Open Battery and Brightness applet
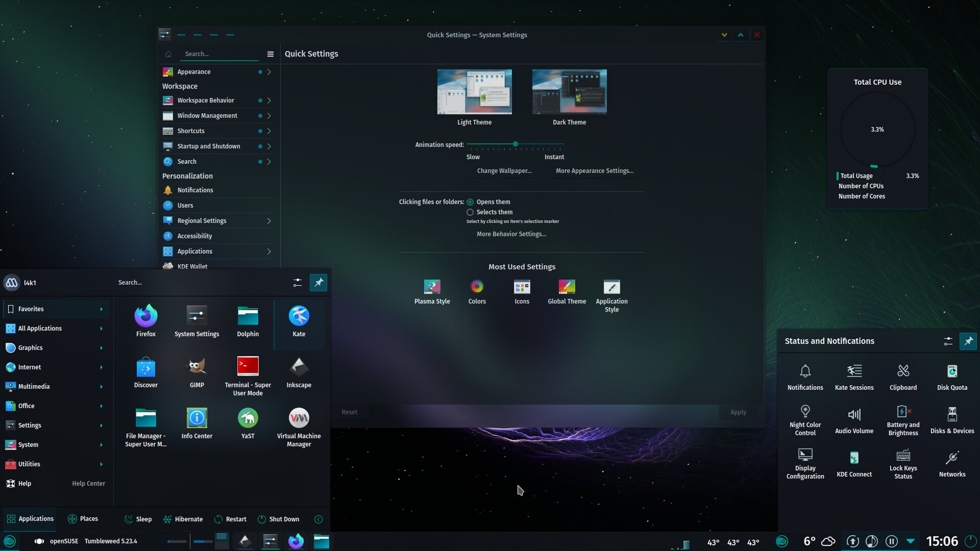 [x=903, y=420]
